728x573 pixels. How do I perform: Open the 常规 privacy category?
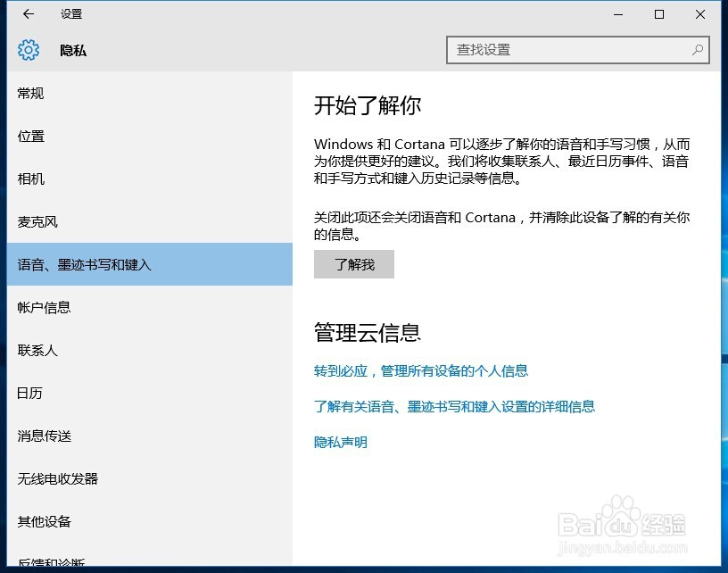[x=150, y=94]
